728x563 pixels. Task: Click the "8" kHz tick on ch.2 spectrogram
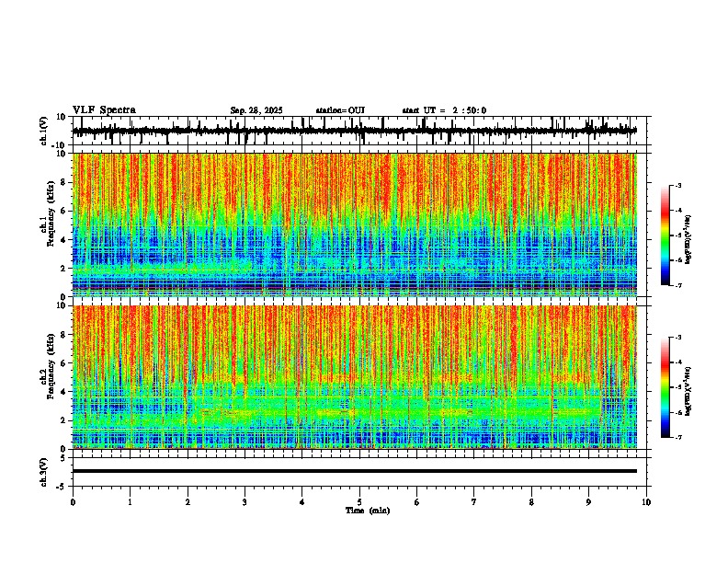tap(64, 335)
